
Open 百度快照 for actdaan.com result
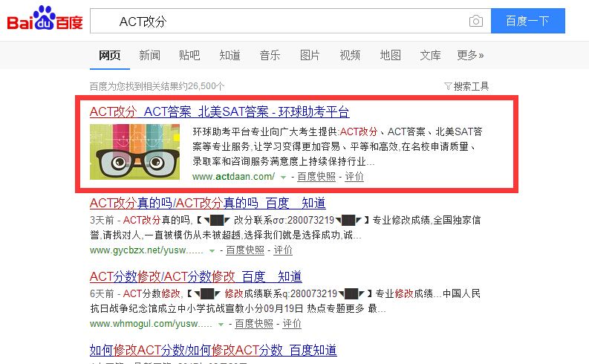pyautogui.click(x=316, y=176)
